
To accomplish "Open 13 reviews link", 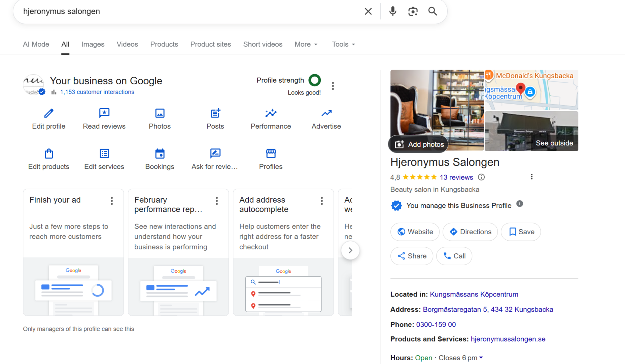I will coord(456,177).
